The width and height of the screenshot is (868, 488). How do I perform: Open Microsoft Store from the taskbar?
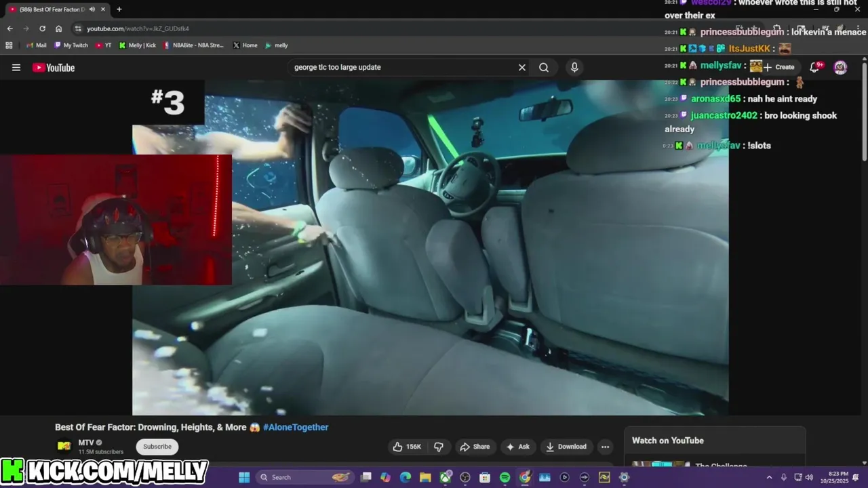tap(485, 477)
